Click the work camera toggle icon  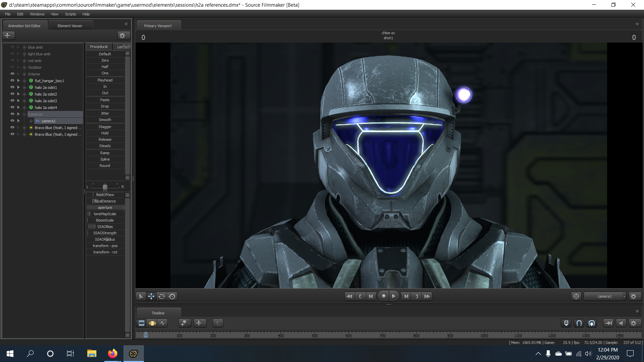576,296
